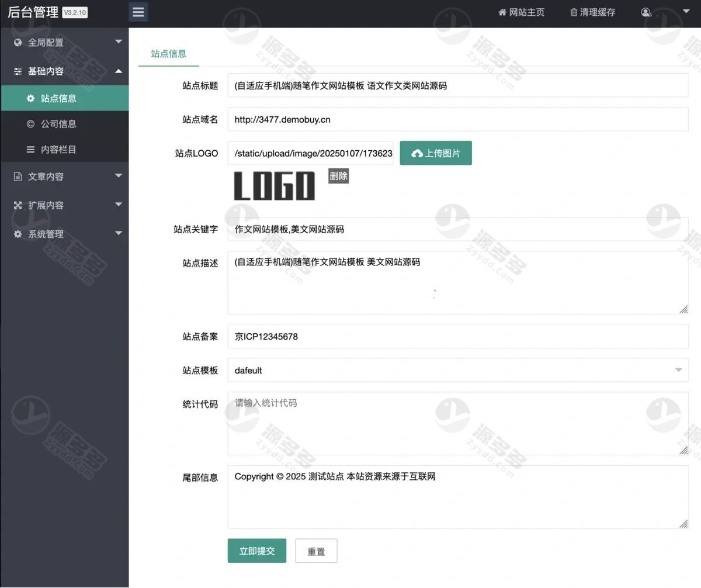Click the 尾部信息 textarea
The image size is (701, 588).
coord(458,497)
